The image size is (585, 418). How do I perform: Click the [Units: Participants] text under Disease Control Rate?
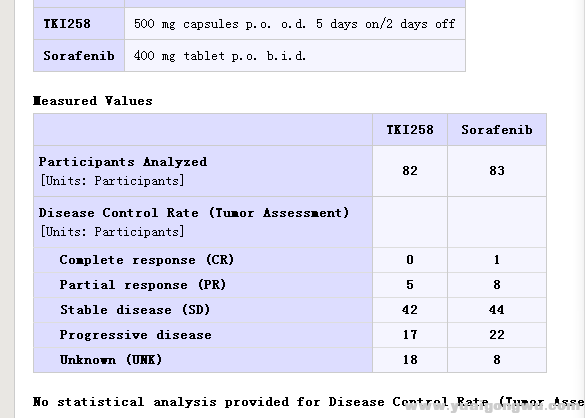pos(112,232)
